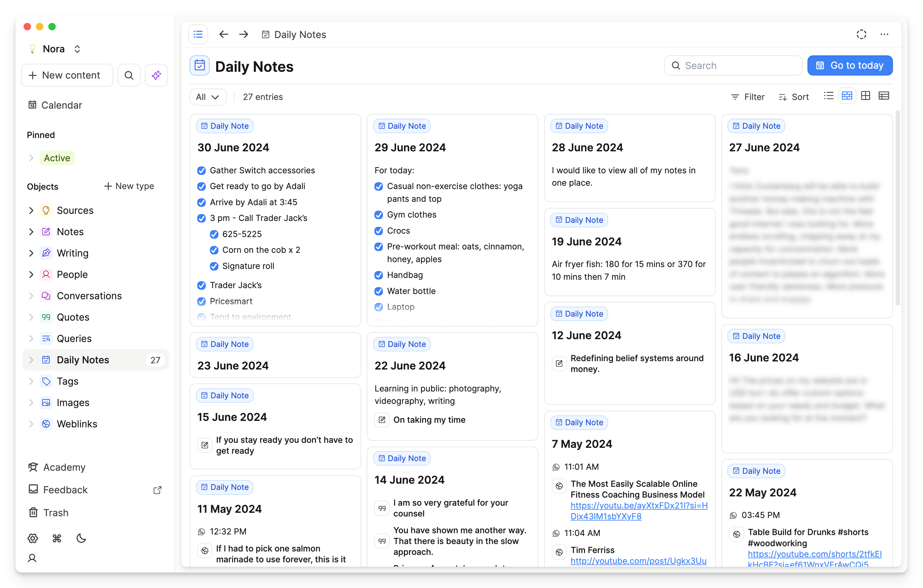The height and width of the screenshot is (588, 923).
Task: Open Calendar in the sidebar
Action: click(x=61, y=105)
